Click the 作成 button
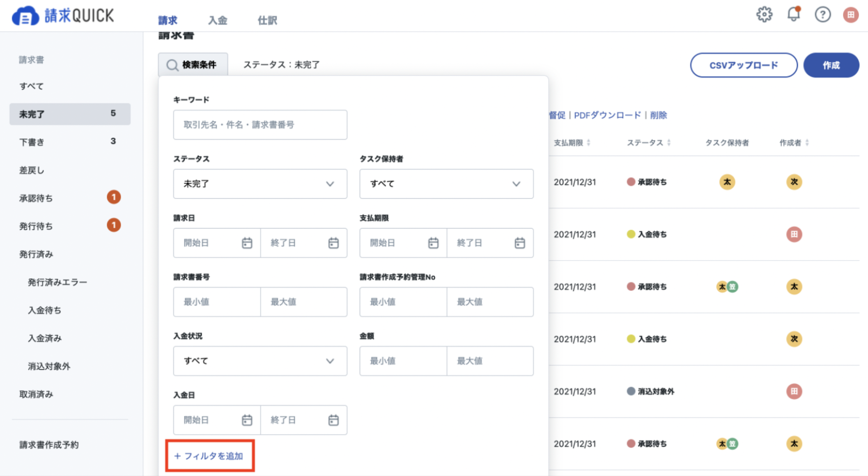The width and height of the screenshot is (868, 476). [831, 65]
